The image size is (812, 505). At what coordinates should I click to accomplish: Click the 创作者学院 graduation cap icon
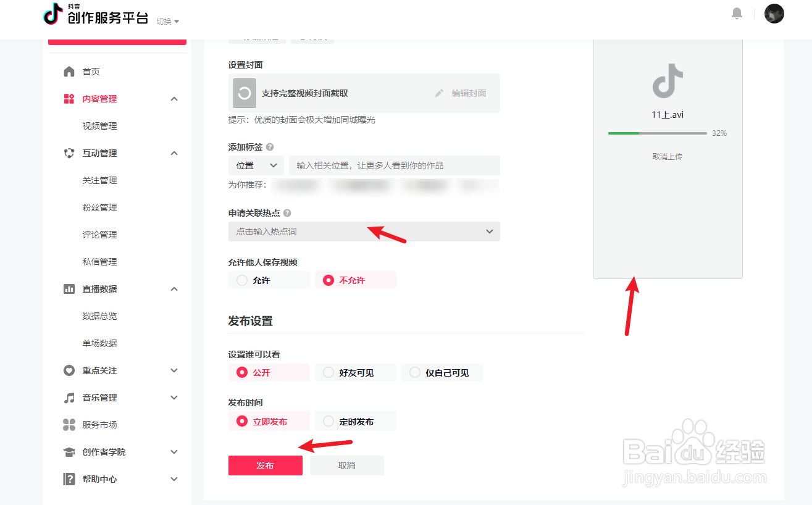tap(70, 451)
